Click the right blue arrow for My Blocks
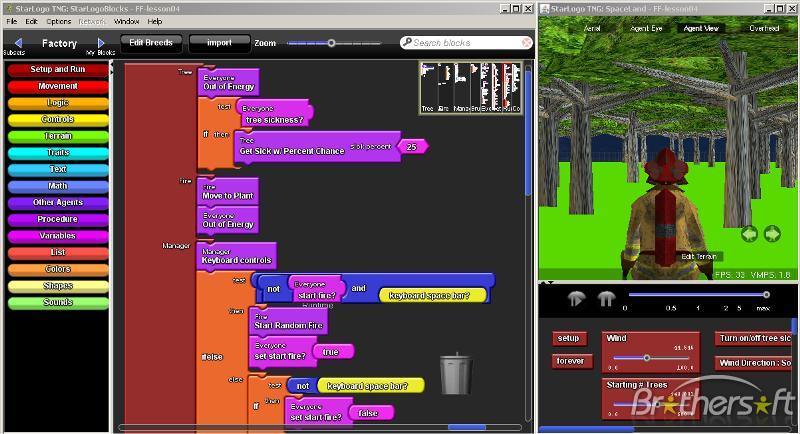800x434 pixels. tap(101, 43)
